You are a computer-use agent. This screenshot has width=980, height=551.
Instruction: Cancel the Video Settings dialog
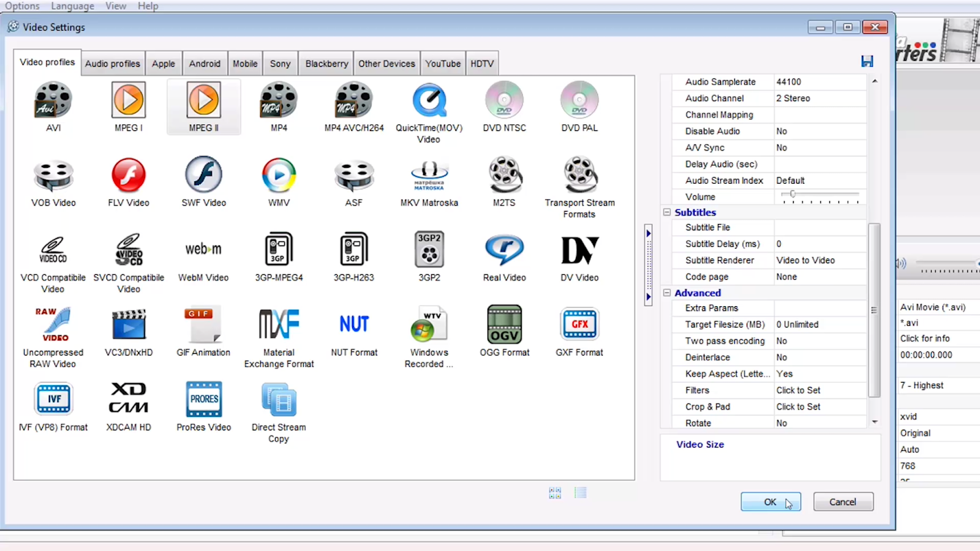point(843,502)
